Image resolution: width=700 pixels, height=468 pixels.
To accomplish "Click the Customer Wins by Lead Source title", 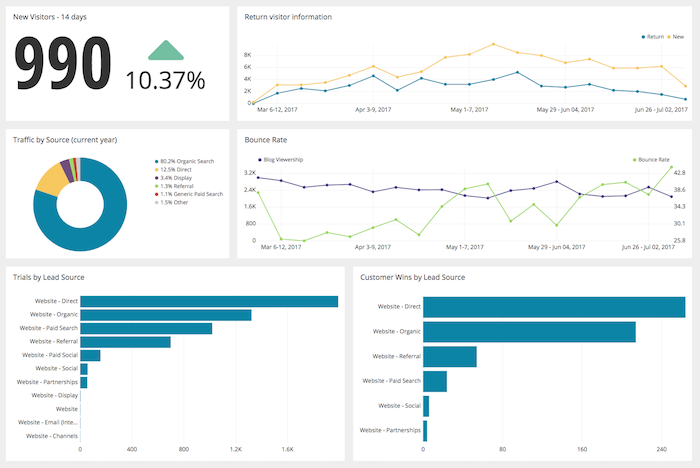I will pyautogui.click(x=412, y=277).
